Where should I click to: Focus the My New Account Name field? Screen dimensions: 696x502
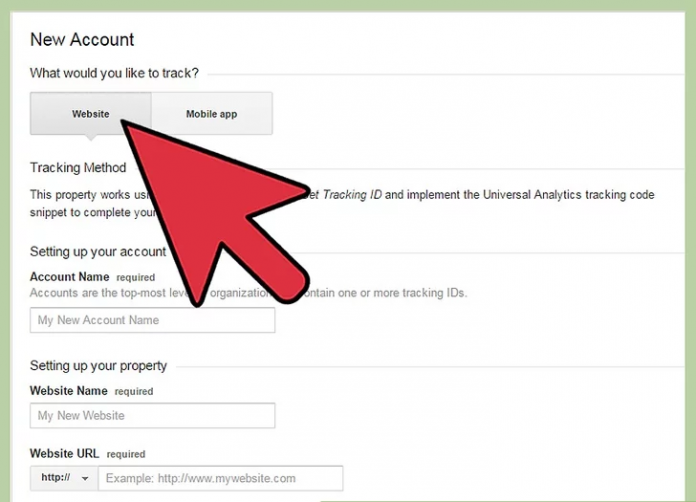(x=152, y=320)
